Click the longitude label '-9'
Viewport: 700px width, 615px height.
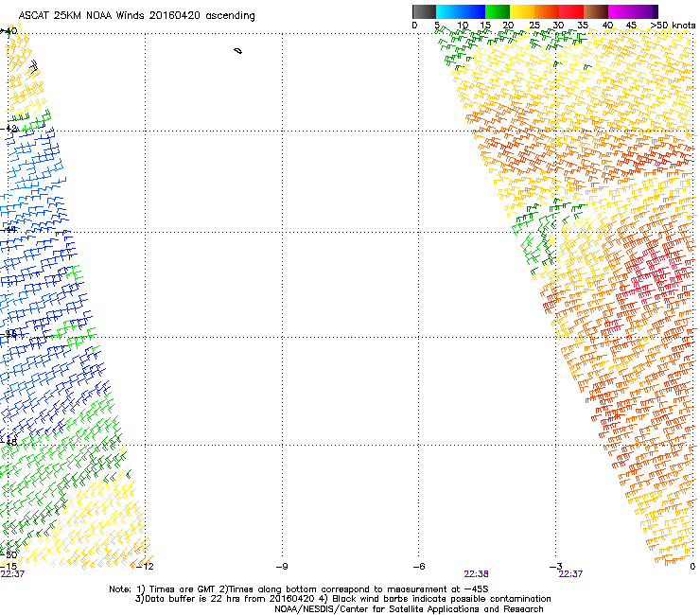point(282,567)
